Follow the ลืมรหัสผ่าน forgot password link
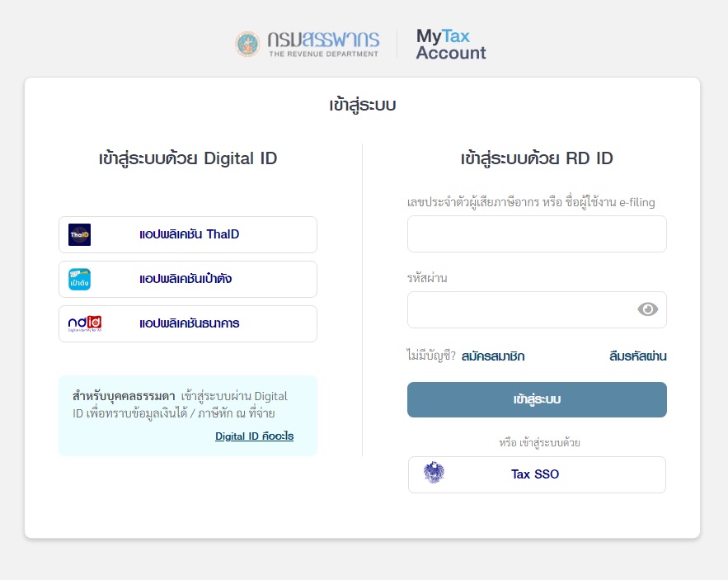The width and height of the screenshot is (728, 580). point(637,356)
